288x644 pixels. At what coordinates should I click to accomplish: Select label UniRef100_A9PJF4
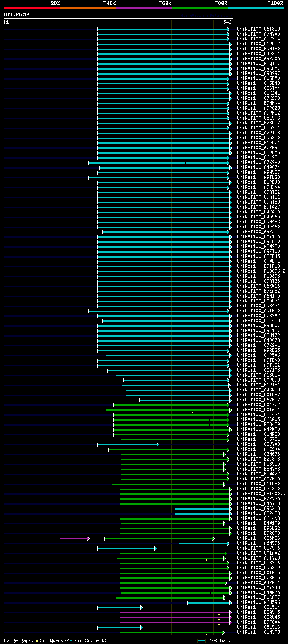point(258,232)
